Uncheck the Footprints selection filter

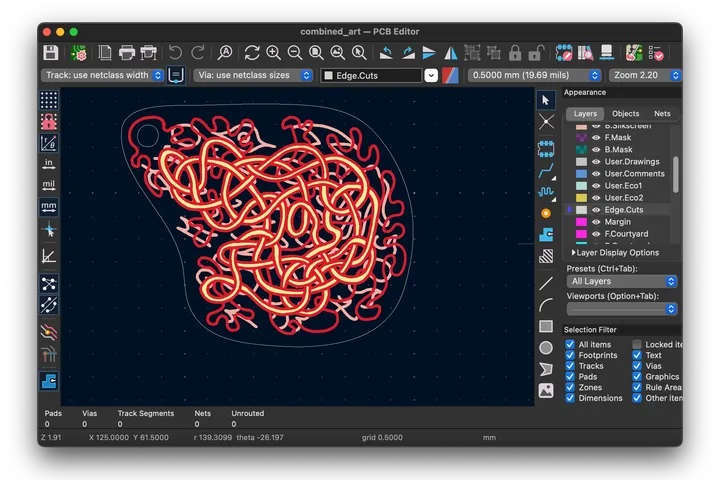(x=570, y=355)
